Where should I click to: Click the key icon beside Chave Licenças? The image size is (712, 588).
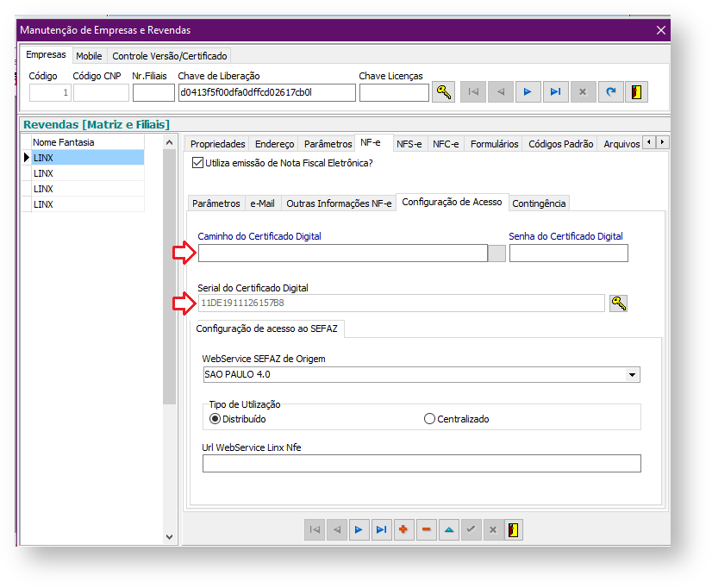(443, 92)
